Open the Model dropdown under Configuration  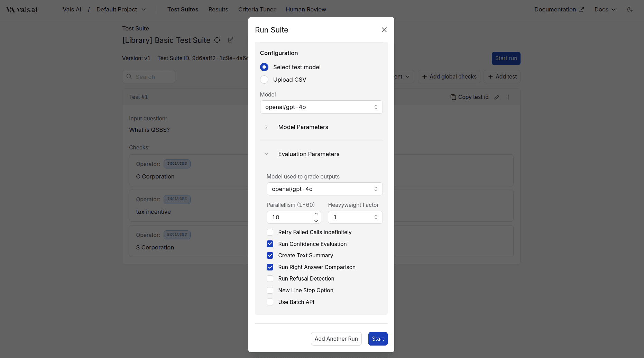coord(321,107)
